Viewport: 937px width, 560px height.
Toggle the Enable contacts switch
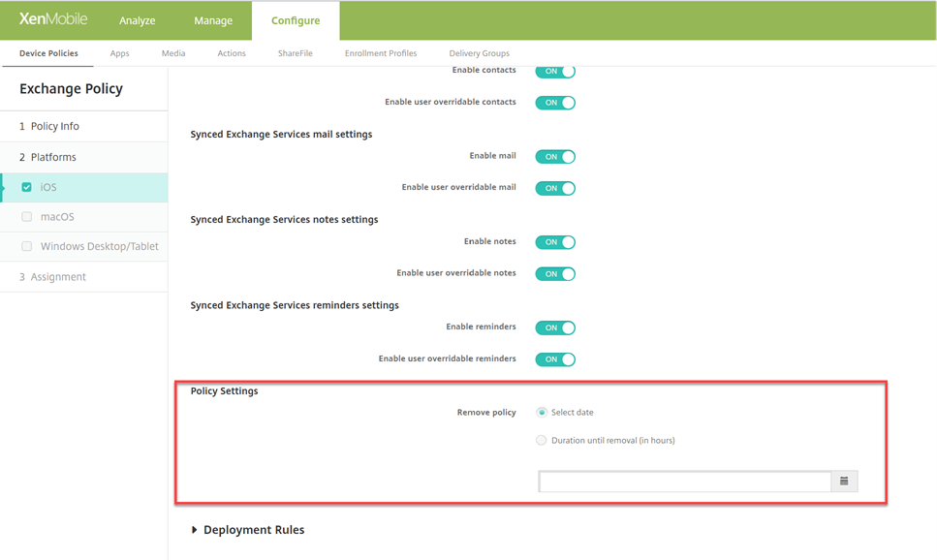pos(555,71)
